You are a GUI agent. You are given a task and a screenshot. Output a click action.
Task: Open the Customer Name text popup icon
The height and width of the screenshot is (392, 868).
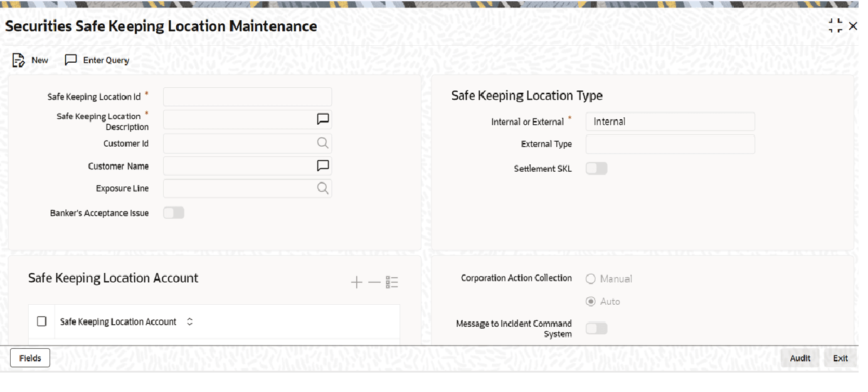[323, 166]
